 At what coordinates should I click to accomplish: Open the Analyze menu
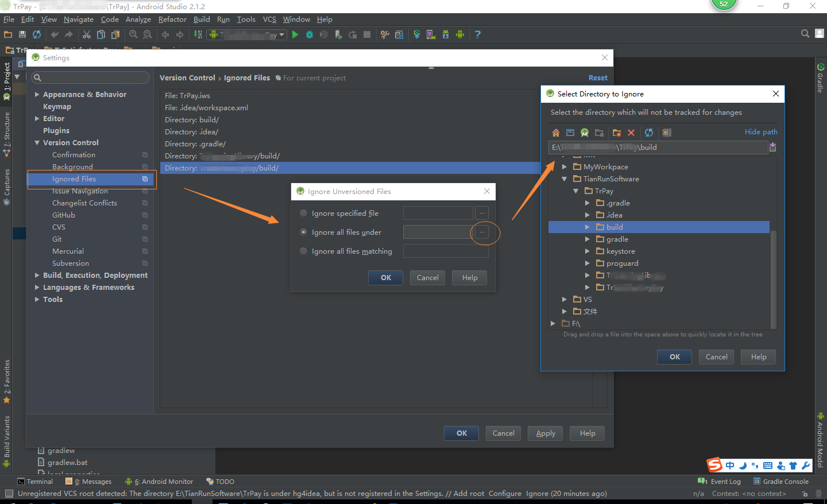tap(138, 20)
